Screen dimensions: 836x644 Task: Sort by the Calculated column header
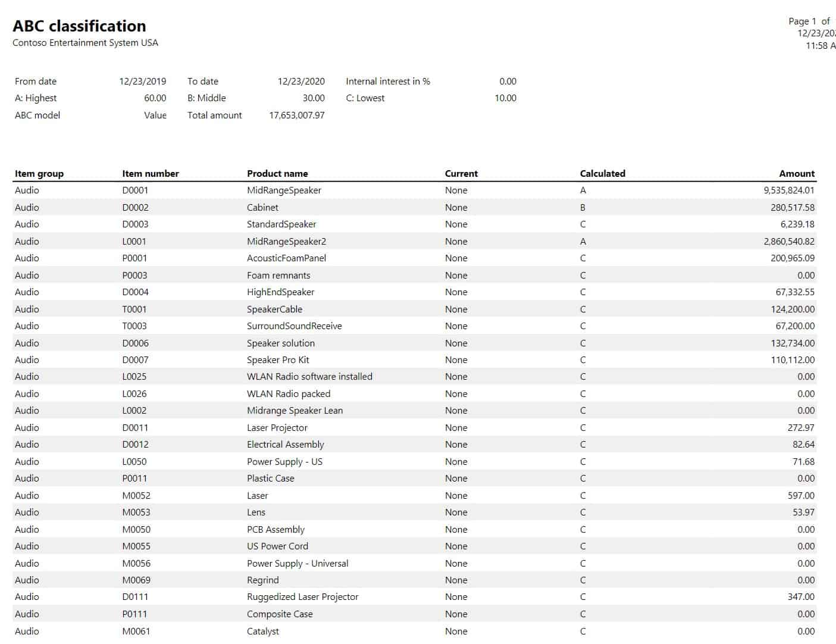pyautogui.click(x=603, y=173)
